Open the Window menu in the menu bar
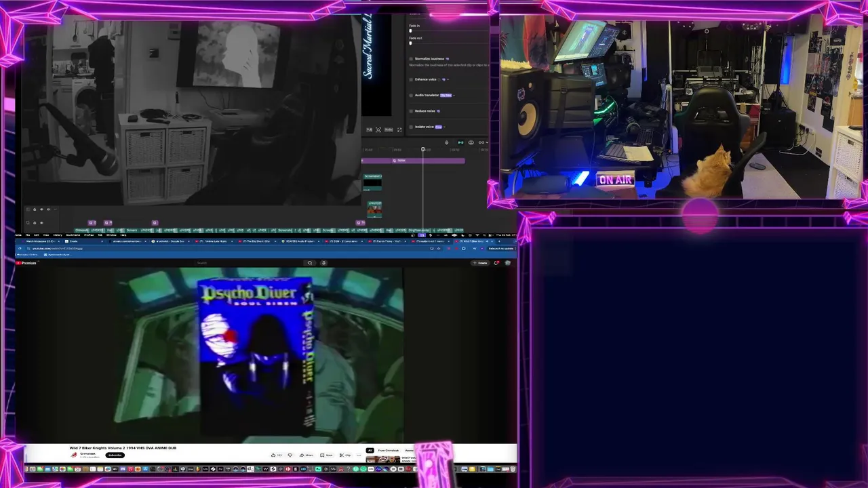The height and width of the screenshot is (488, 868). [x=111, y=235]
